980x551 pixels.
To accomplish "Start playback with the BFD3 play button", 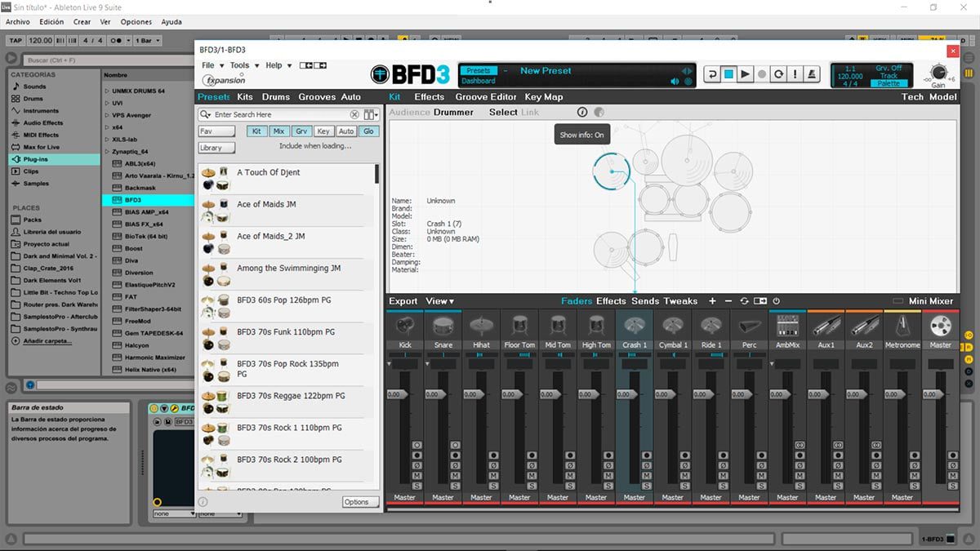I will (746, 74).
